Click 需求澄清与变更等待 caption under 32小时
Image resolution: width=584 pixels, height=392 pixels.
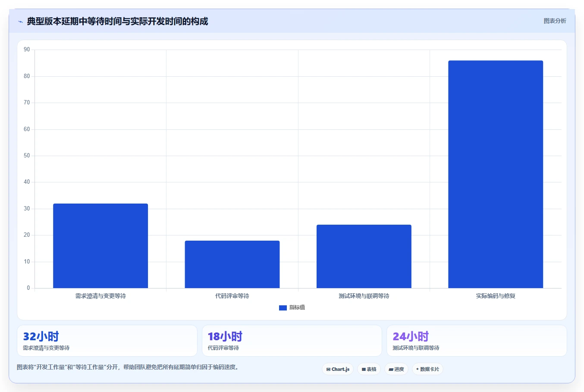[46, 348]
